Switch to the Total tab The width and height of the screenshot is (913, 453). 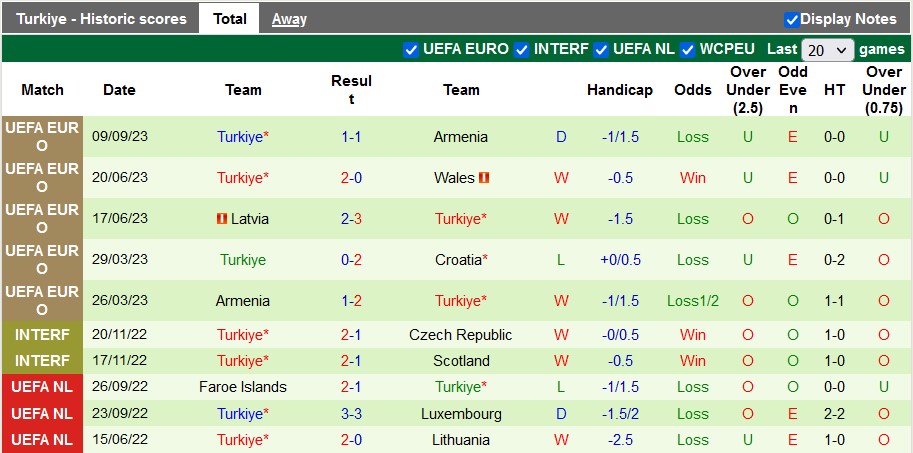(x=230, y=19)
